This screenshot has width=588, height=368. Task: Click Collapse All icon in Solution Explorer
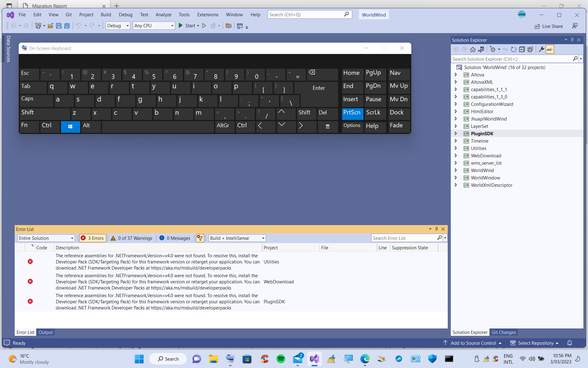point(522,49)
